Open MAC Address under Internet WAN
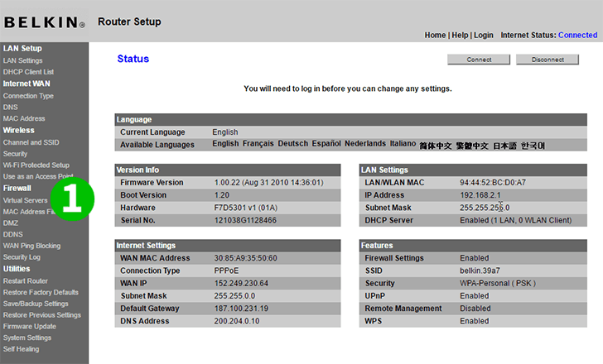Viewport: 603px width, 364px height. 24,118
